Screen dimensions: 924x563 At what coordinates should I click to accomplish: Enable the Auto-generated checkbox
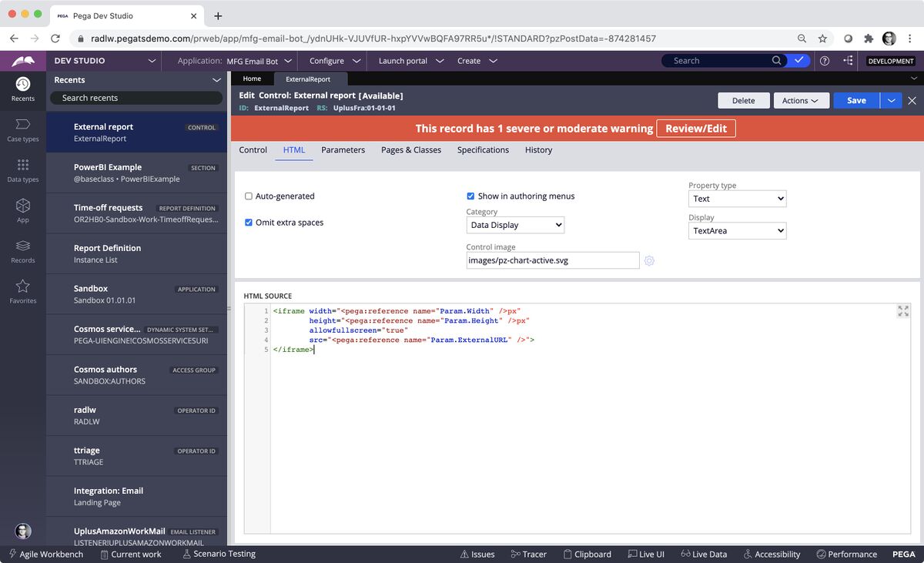pyautogui.click(x=249, y=196)
